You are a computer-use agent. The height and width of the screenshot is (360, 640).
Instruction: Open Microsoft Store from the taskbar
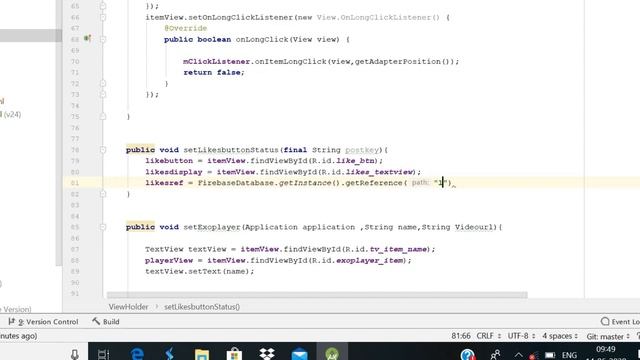[x=234, y=354]
